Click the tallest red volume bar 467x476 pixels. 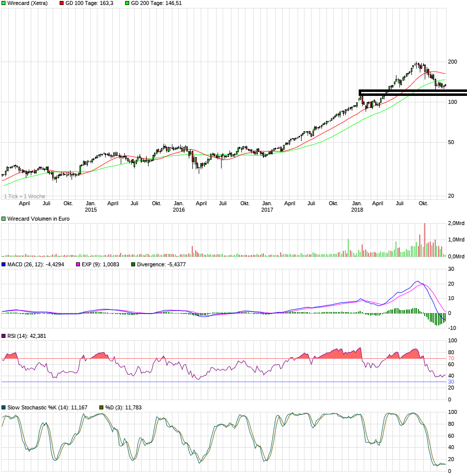coord(425,240)
